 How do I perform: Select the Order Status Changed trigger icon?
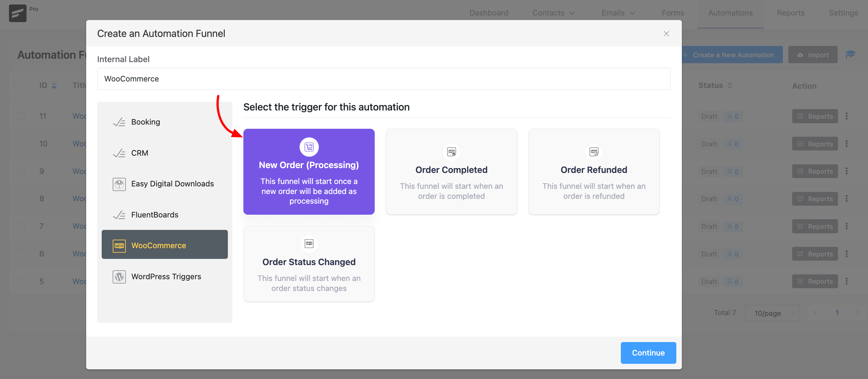[309, 243]
